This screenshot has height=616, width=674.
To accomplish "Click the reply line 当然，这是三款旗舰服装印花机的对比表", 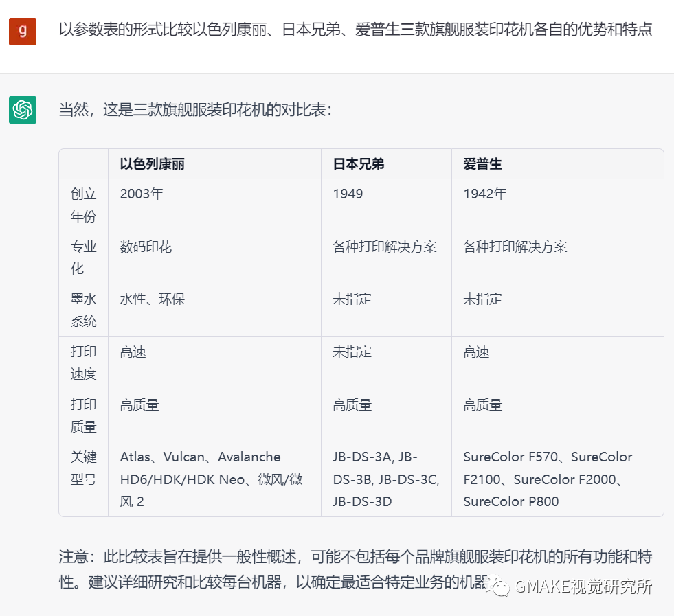I will coord(195,110).
